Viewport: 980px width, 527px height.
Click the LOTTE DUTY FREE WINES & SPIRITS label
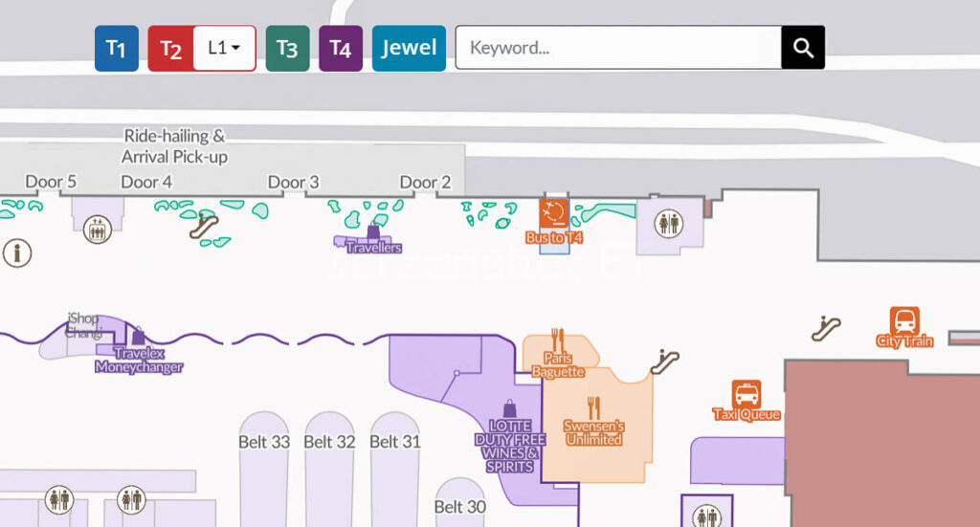[510, 447]
